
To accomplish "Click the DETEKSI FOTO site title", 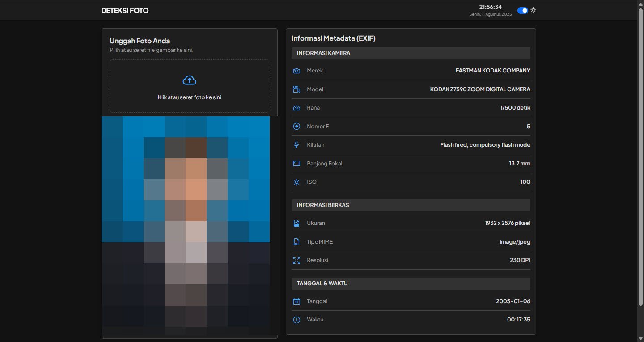I will click(125, 10).
